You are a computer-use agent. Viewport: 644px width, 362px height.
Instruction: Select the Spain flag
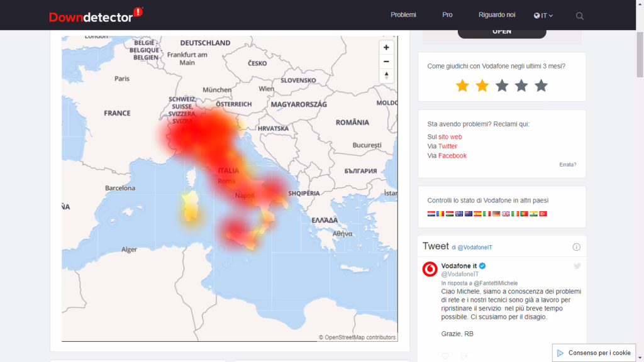click(478, 214)
